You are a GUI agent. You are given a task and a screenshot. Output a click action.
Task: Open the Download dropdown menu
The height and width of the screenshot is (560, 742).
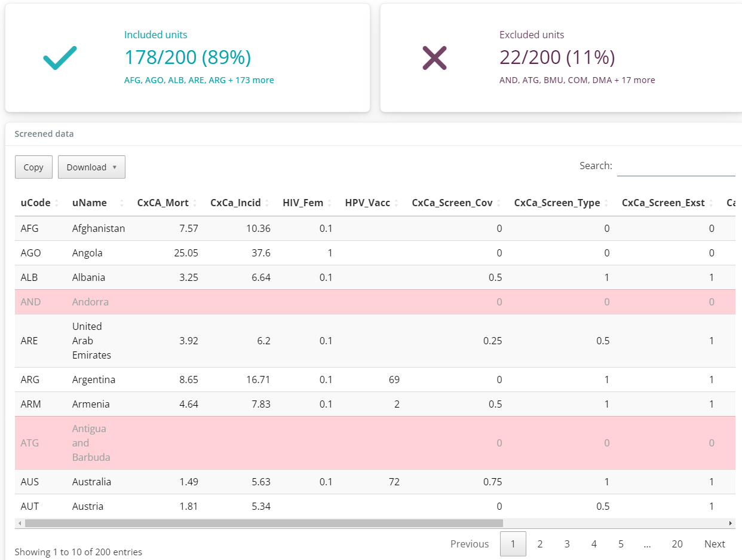[x=91, y=167]
